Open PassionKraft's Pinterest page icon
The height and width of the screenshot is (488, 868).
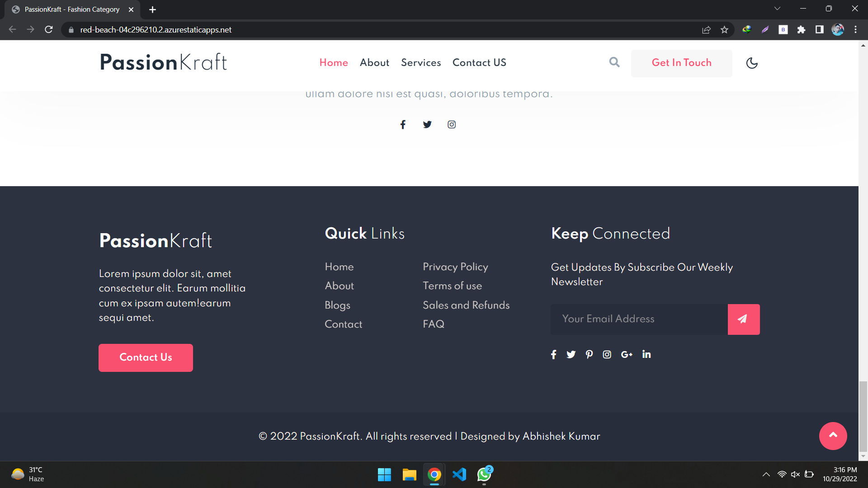click(x=589, y=354)
